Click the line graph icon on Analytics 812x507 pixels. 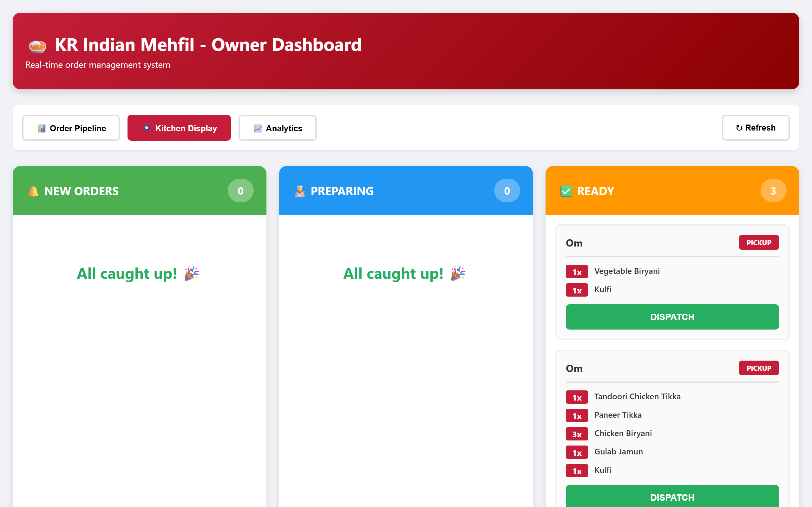coord(258,128)
